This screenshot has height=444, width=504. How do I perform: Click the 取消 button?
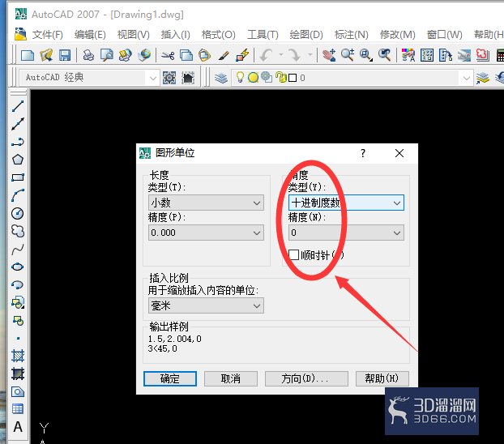[x=231, y=378]
